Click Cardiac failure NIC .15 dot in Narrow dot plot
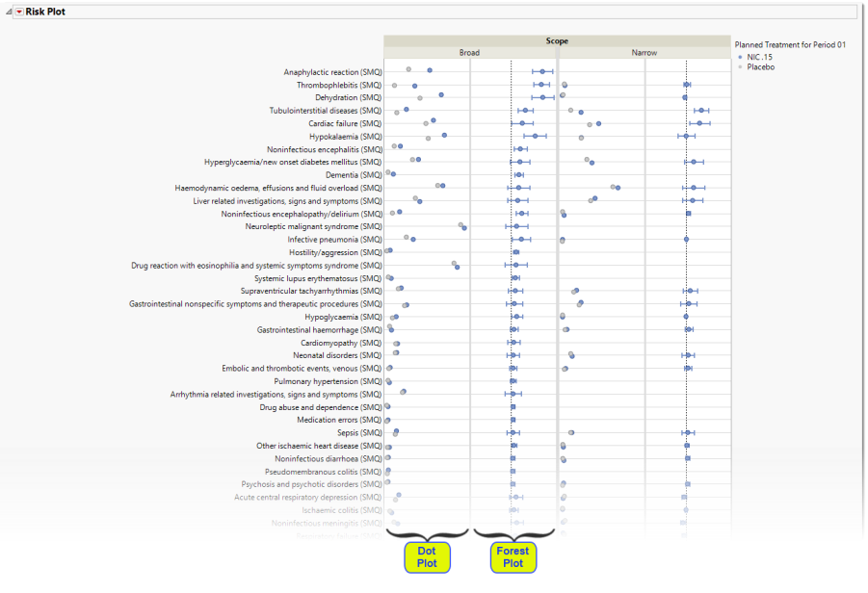The width and height of the screenshot is (868, 593). point(599,124)
